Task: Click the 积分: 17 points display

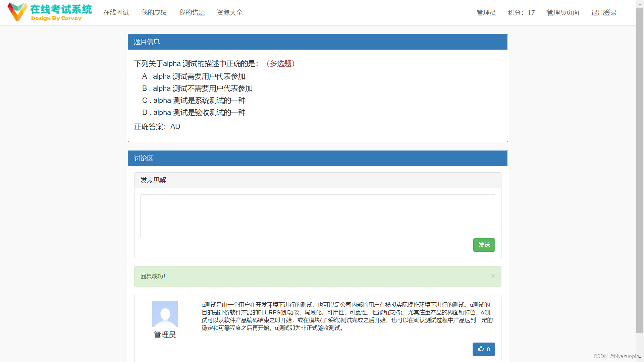Action: (521, 12)
